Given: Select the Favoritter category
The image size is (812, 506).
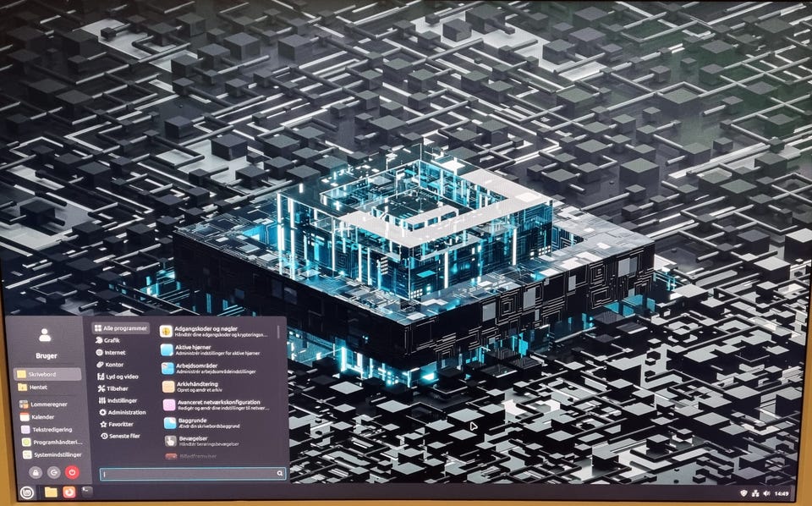Looking at the screenshot, I should 117,424.
